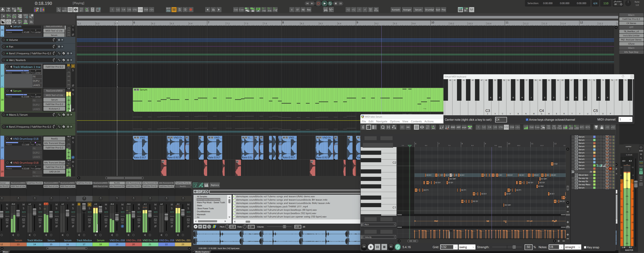Click the calculator icon in main toolbar
This screenshot has width=644, height=253.
coord(92,10)
